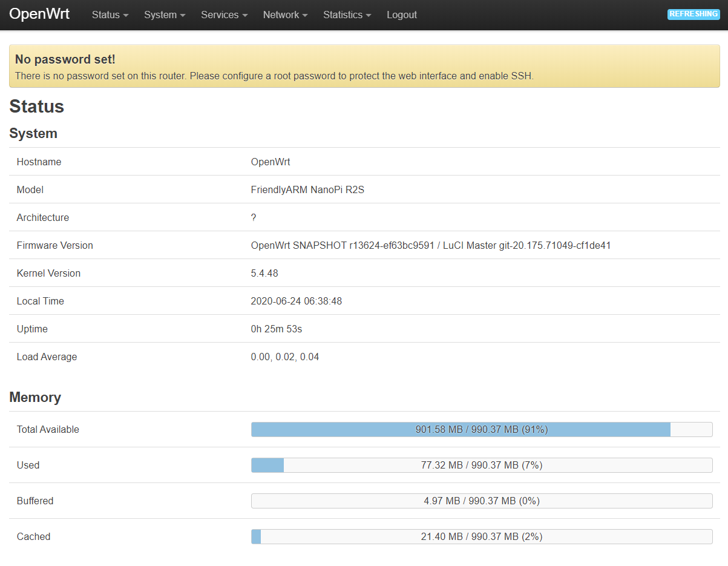Select the Uptime value 0h 25m 53s
This screenshot has height=566, width=728.
[x=277, y=329]
